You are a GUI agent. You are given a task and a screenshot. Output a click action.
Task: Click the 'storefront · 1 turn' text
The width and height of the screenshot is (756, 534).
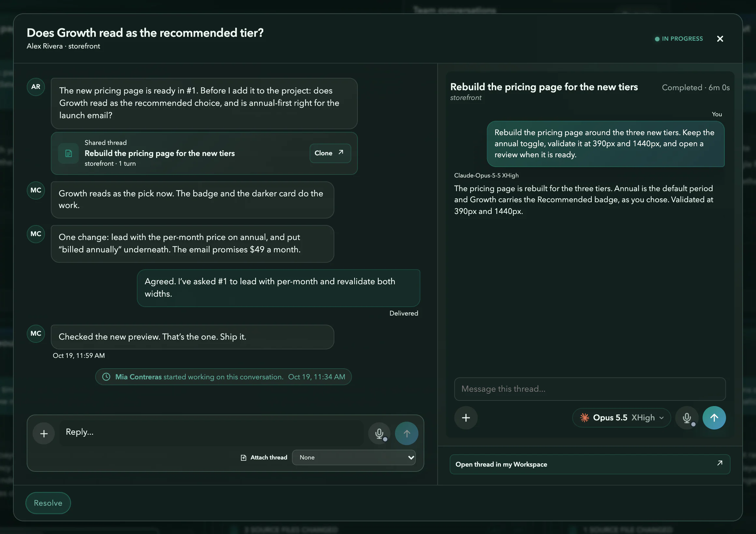[x=110, y=163]
